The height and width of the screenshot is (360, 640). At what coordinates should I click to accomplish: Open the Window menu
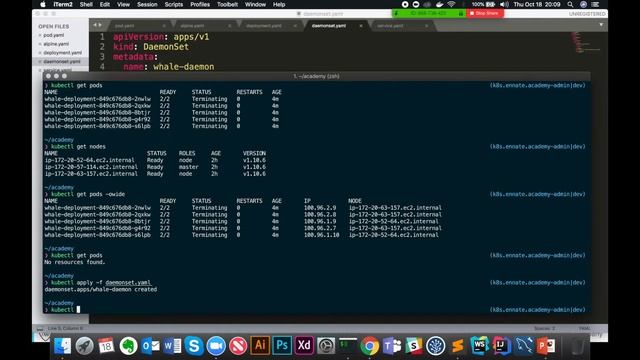pos(255,4)
